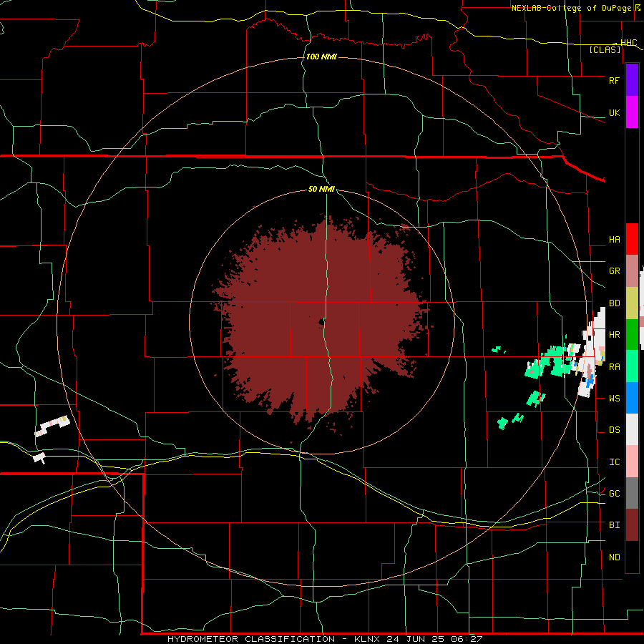Select the gray GC legend swatch
Screen dimensions: 644x644
(632, 493)
